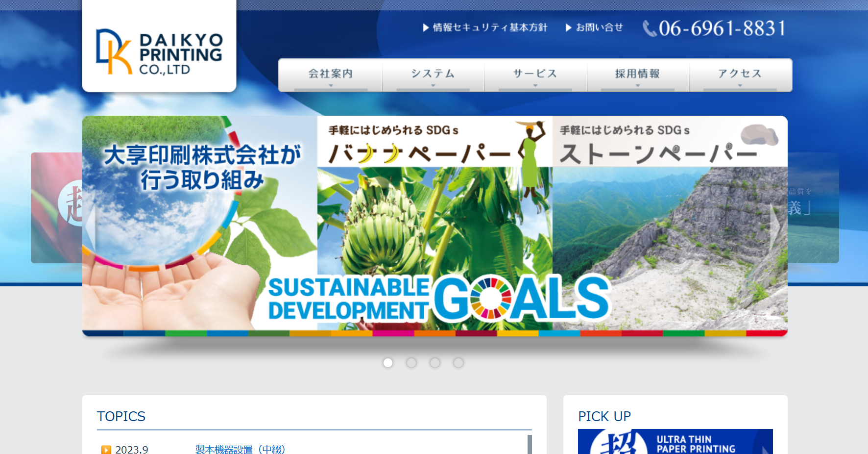Click the colorful SDGs wheel in GOALS

(x=491, y=298)
